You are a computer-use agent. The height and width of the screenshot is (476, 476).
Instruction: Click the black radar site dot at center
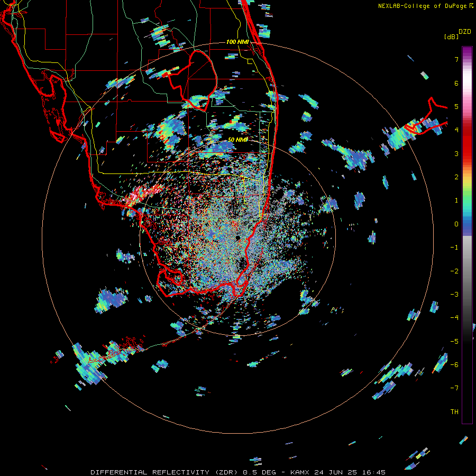237,237
